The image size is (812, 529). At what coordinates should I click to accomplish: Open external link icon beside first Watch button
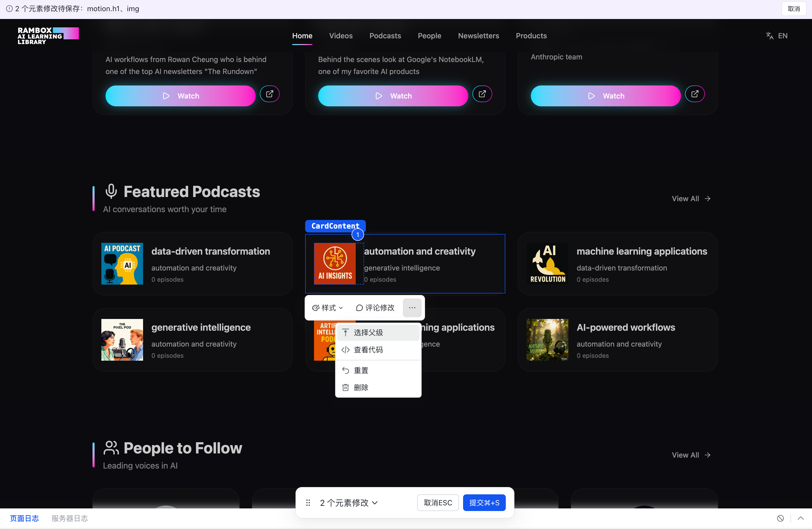pyautogui.click(x=269, y=94)
